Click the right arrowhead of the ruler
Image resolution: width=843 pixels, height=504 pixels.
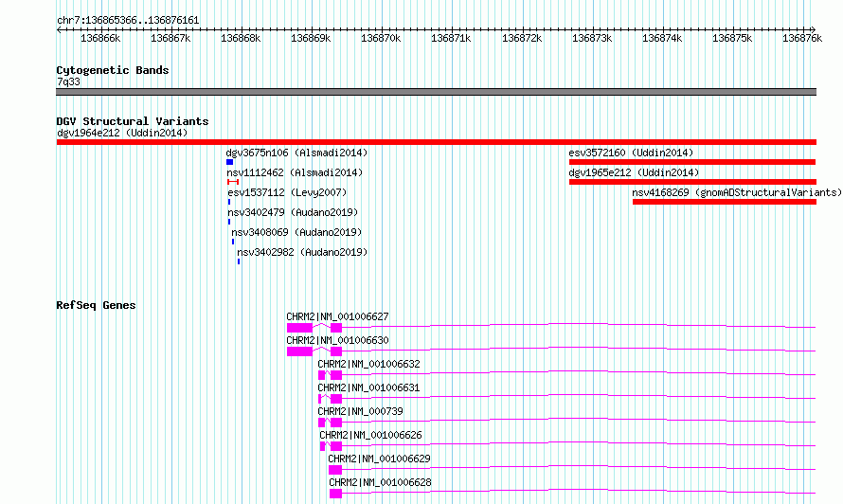(x=814, y=29)
